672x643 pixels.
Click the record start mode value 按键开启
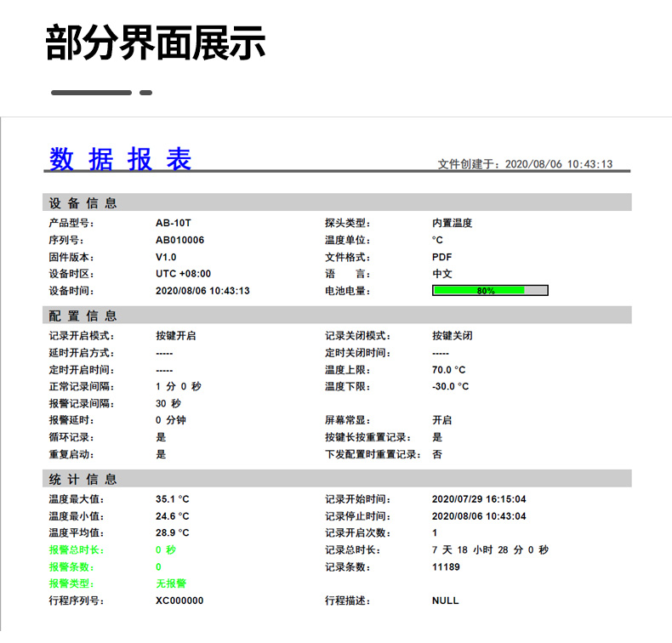point(176,335)
